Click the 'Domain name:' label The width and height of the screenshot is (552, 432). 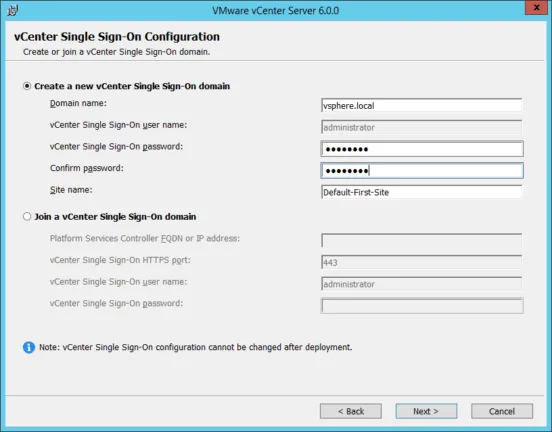[x=78, y=103]
